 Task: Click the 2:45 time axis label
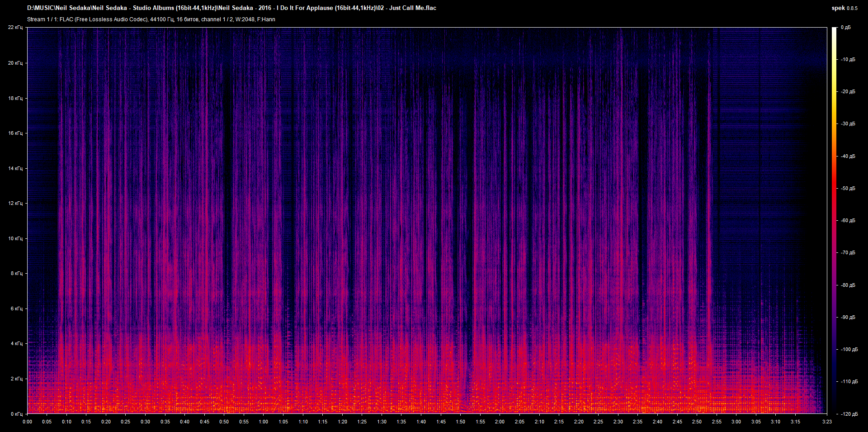click(x=677, y=422)
